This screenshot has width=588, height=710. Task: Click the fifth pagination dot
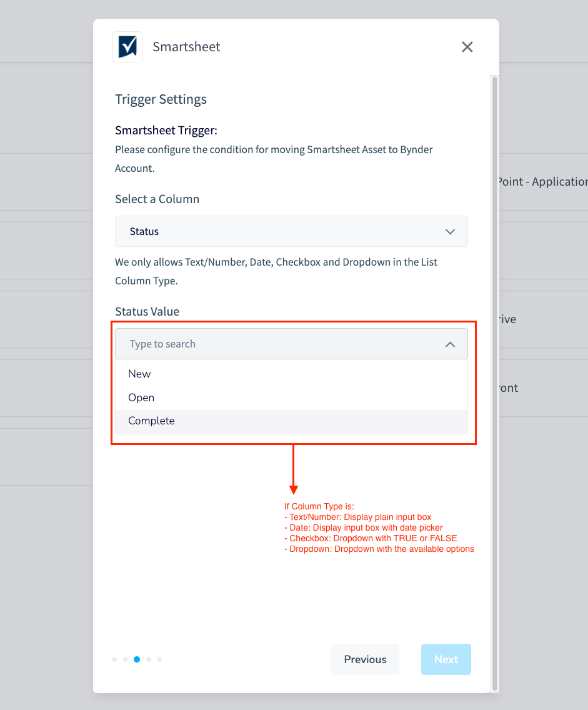pos(159,659)
